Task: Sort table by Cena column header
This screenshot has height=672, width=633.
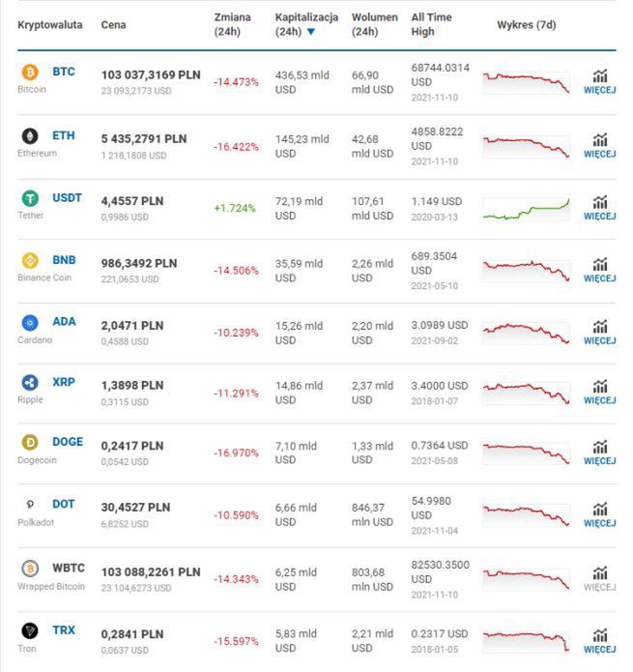Action: 113,24
